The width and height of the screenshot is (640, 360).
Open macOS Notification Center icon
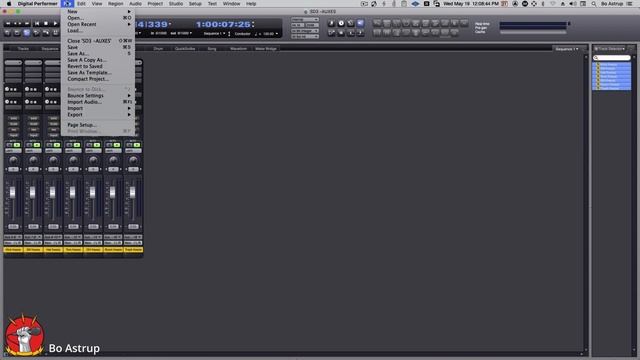629,4
